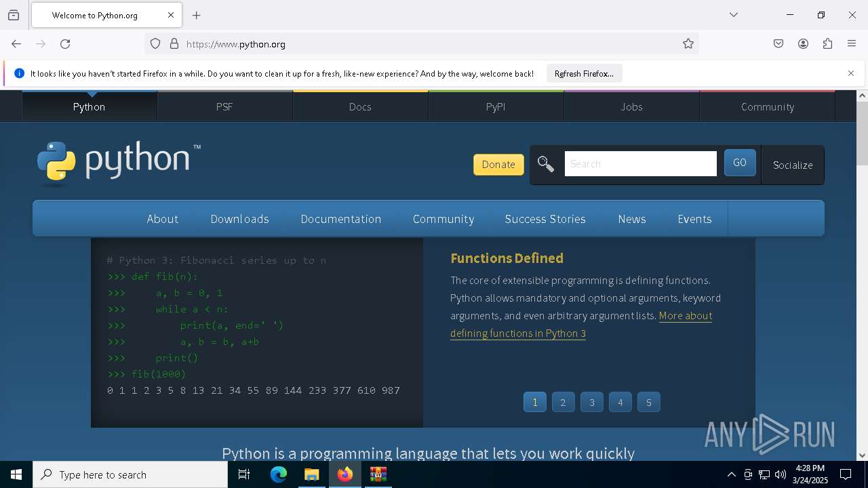Click scrollbar up arrow
Image resolution: width=868 pixels, height=488 pixels.
point(862,96)
